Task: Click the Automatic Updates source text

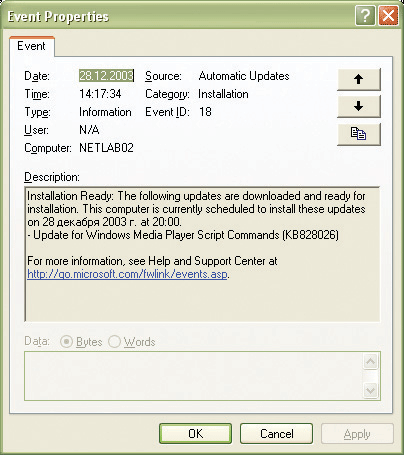Action: pyautogui.click(x=244, y=76)
